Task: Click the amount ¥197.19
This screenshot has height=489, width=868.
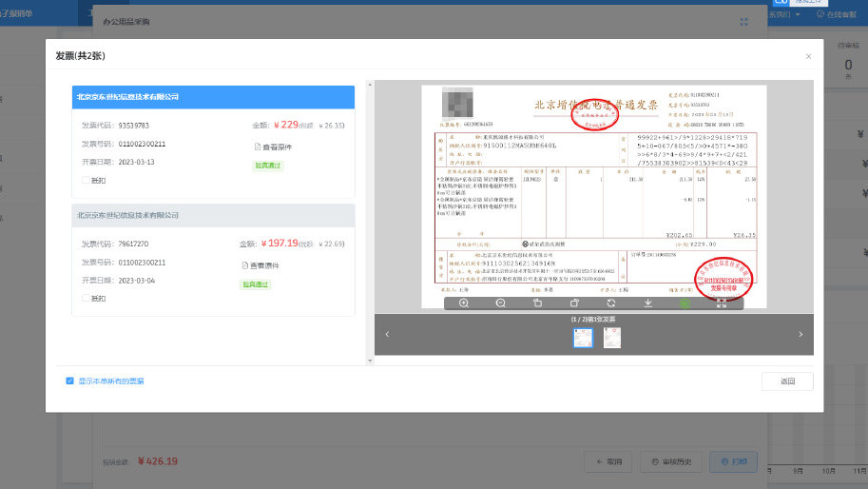Action: 280,244
